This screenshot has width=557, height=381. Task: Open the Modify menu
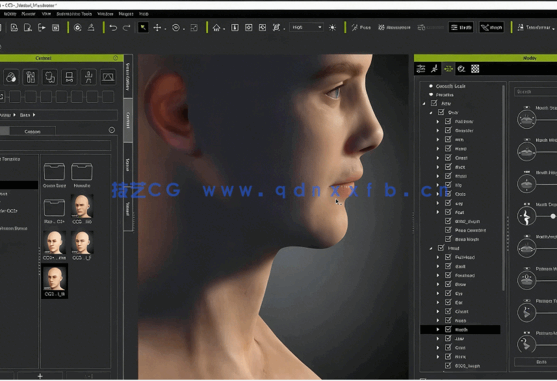(x=10, y=14)
